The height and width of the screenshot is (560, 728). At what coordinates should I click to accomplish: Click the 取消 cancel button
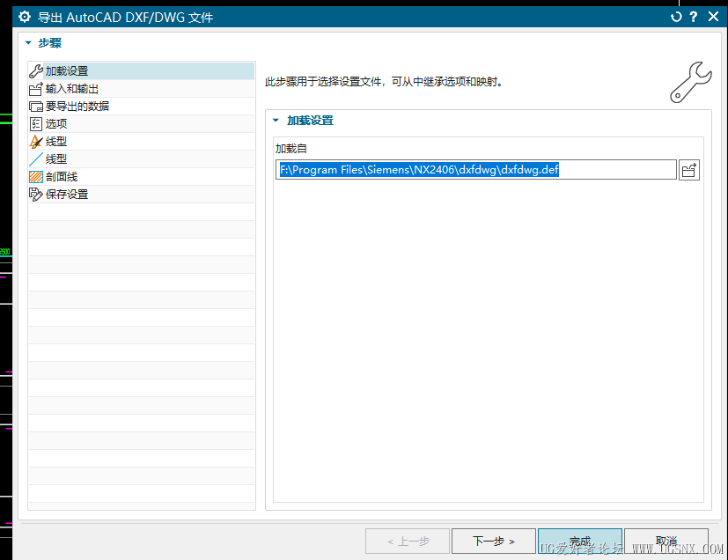point(666,541)
